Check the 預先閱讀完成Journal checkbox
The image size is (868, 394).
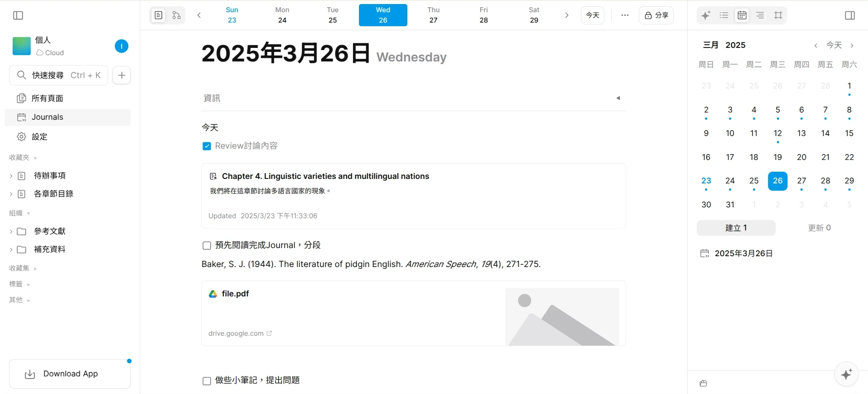click(207, 246)
